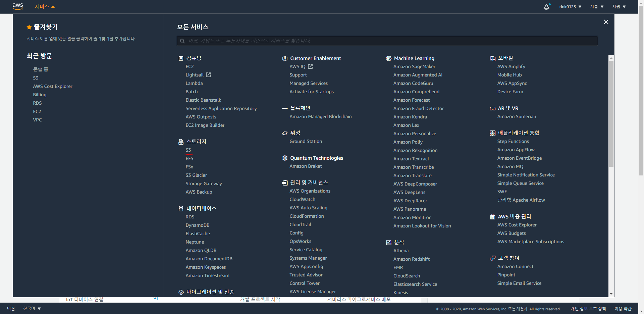
Task: Click the 의견 feedback button
Action: pyautogui.click(x=11, y=308)
